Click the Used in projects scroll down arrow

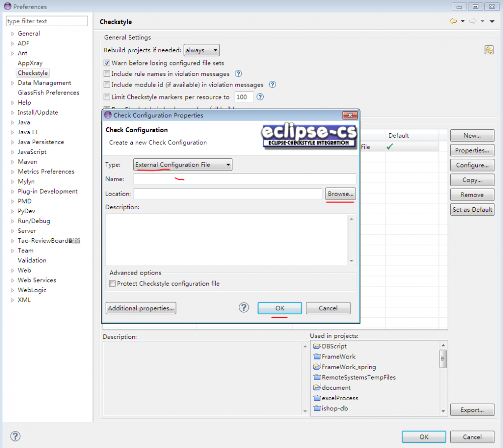[x=443, y=411]
